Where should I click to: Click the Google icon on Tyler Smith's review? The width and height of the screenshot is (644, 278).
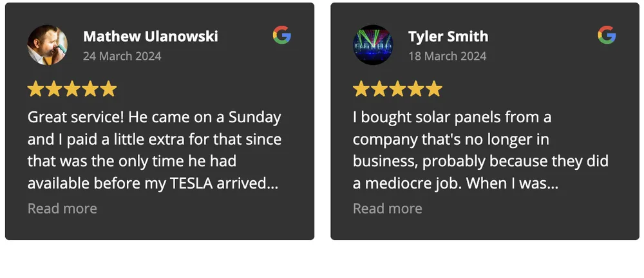click(607, 35)
